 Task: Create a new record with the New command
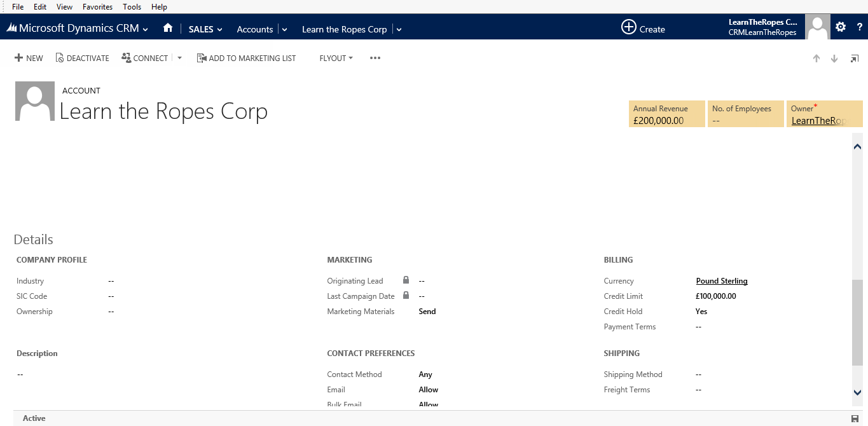pyautogui.click(x=28, y=58)
